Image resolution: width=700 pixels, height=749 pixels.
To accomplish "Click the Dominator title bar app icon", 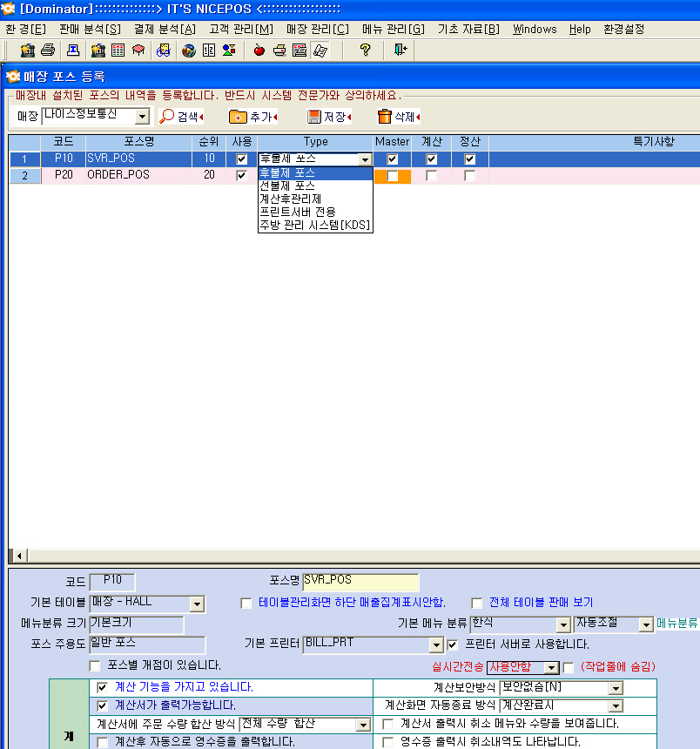I will (x=8, y=8).
